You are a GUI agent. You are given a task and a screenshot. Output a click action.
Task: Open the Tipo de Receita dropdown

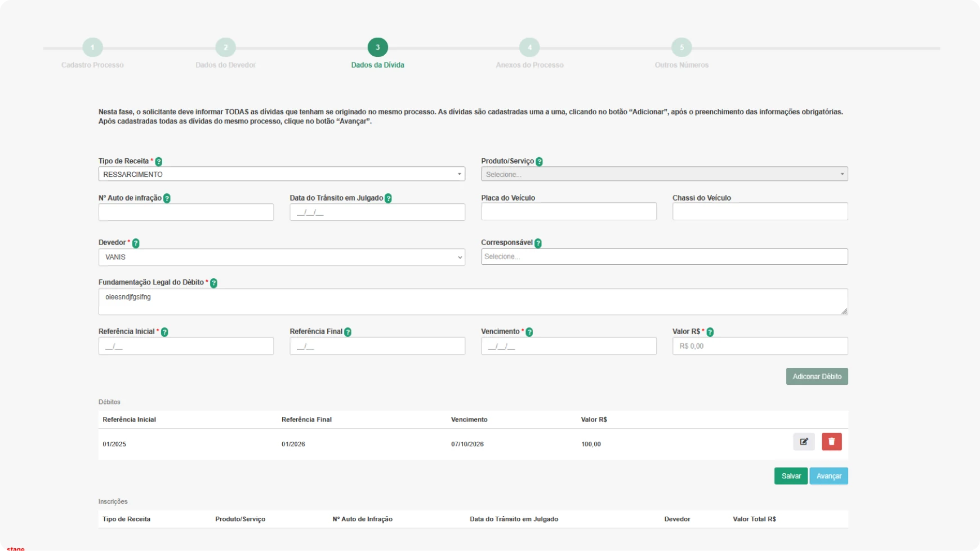(x=282, y=174)
